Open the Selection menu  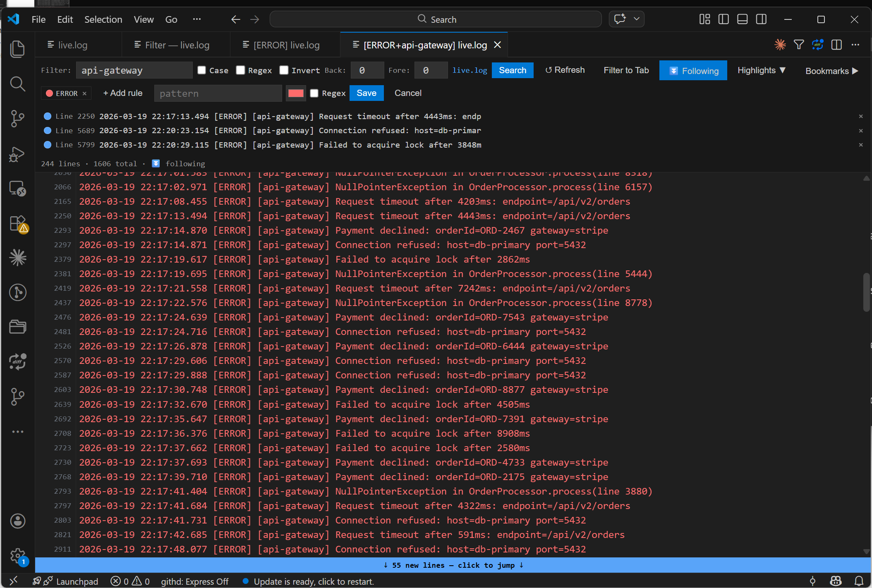pyautogui.click(x=103, y=19)
